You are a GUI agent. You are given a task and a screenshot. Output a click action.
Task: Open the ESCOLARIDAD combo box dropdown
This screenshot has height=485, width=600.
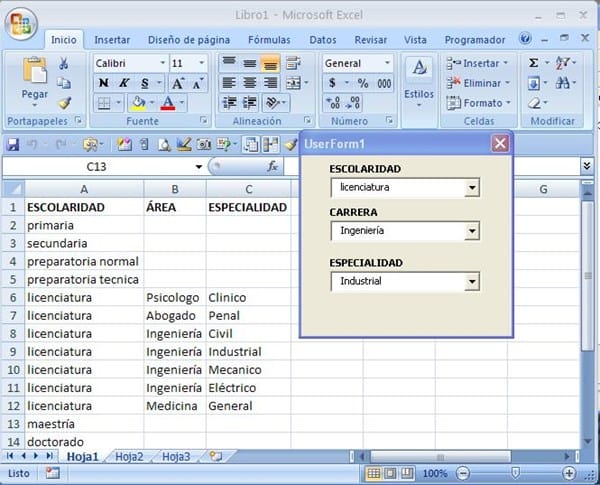coord(472,188)
